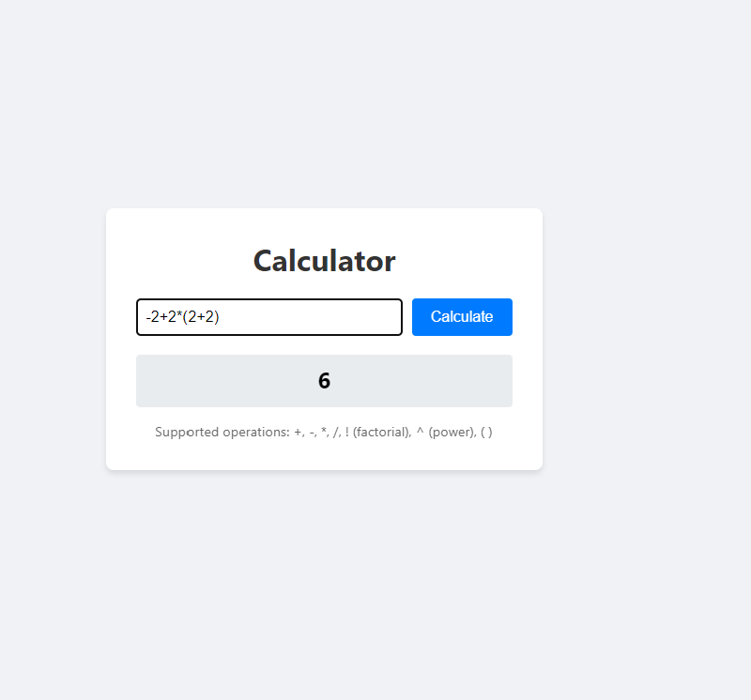Click the word "(factorial)" in the hint
Screen dimensions: 751x700
coord(381,433)
